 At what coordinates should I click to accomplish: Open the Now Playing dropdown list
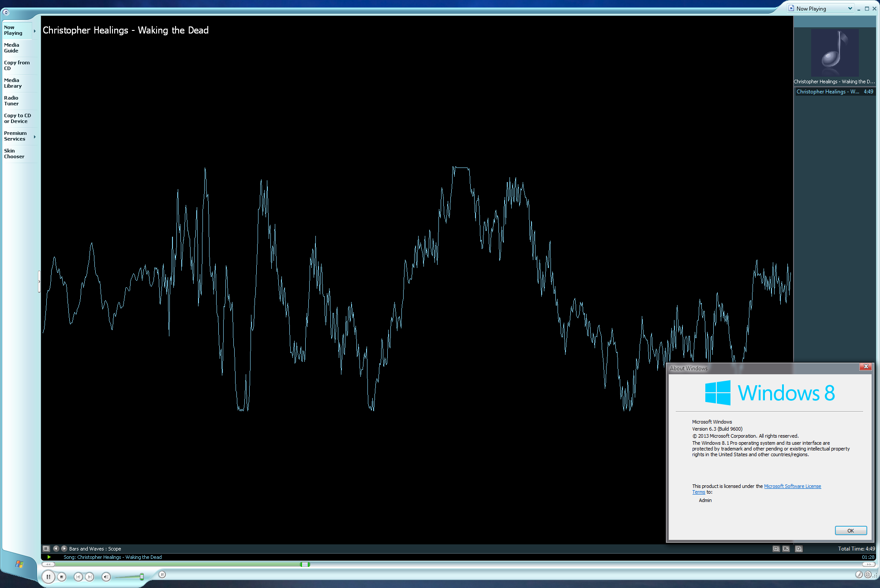pos(850,8)
